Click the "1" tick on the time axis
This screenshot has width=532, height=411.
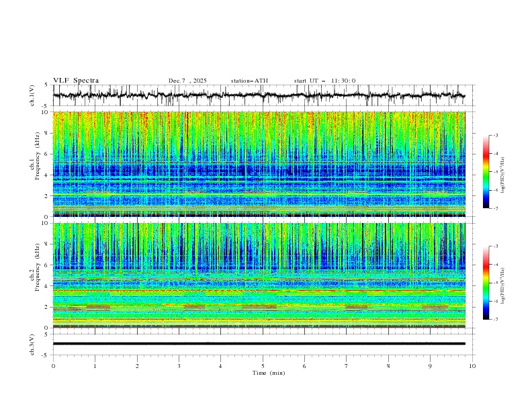click(x=95, y=366)
